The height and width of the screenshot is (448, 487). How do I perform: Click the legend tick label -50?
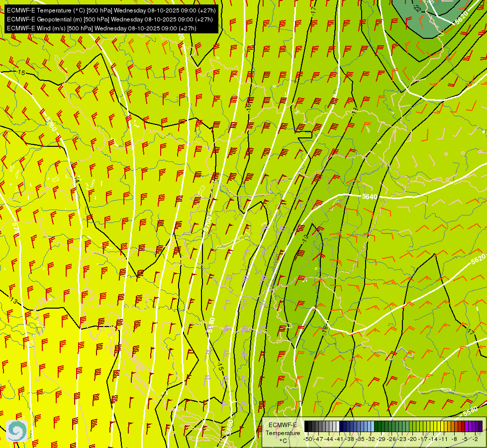click(308, 439)
